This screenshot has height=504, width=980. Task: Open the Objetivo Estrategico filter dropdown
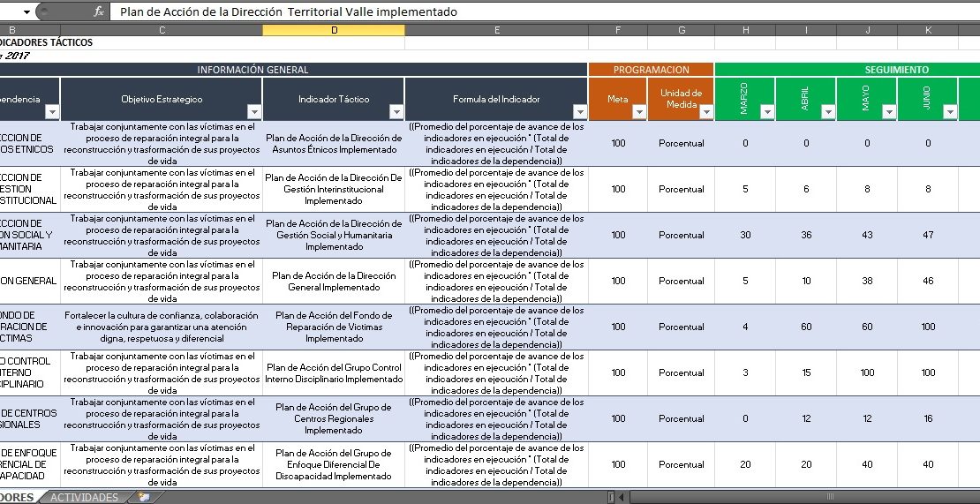click(253, 112)
